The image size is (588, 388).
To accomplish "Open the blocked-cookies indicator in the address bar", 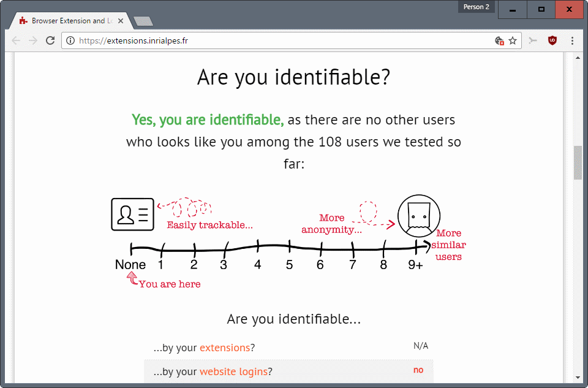I will [x=500, y=40].
